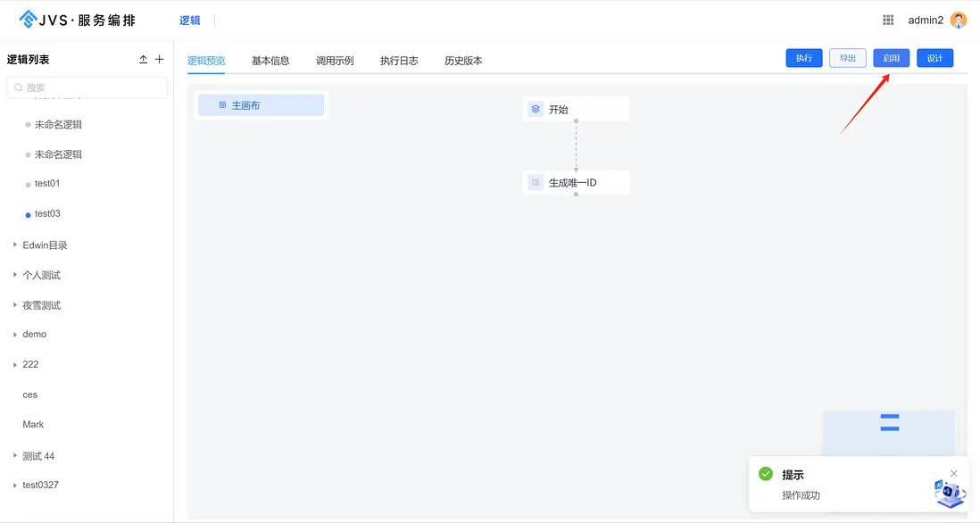
Task: Select the 主画布 canvas item
Action: pos(262,105)
